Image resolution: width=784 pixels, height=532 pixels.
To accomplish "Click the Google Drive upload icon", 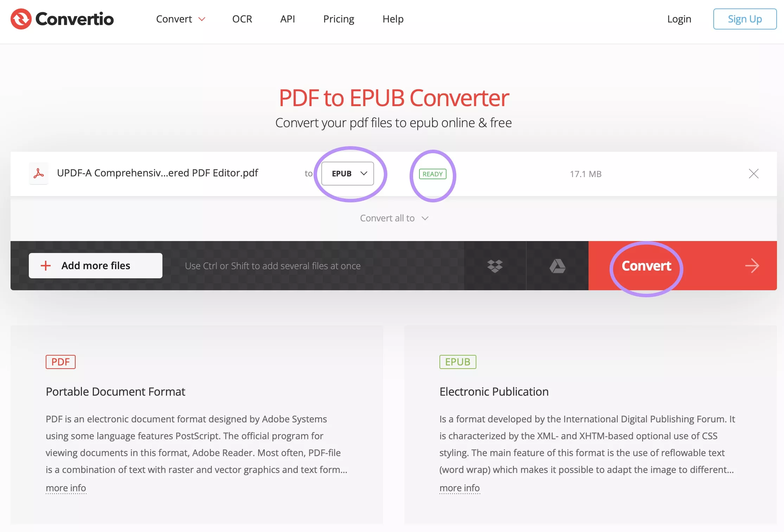I will [557, 265].
